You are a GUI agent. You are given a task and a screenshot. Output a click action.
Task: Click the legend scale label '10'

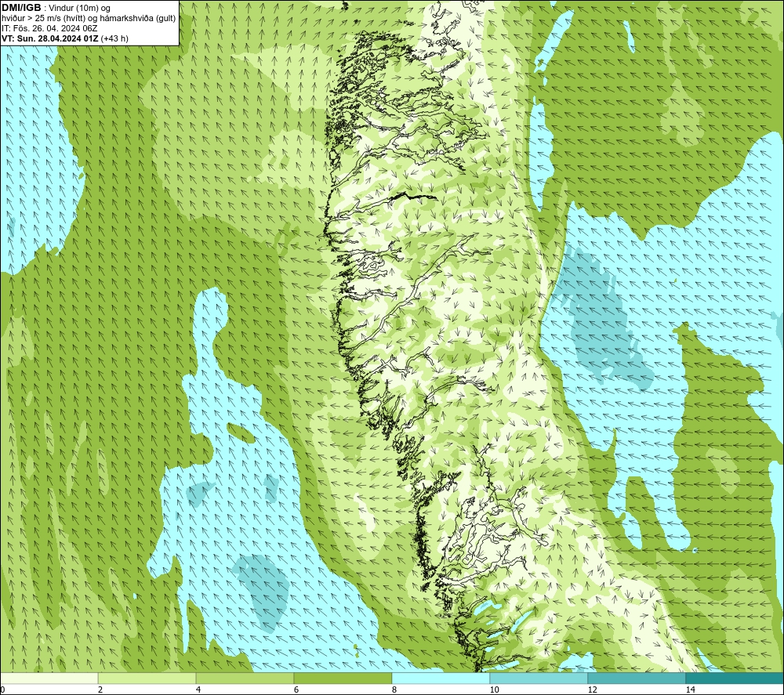[x=494, y=690]
